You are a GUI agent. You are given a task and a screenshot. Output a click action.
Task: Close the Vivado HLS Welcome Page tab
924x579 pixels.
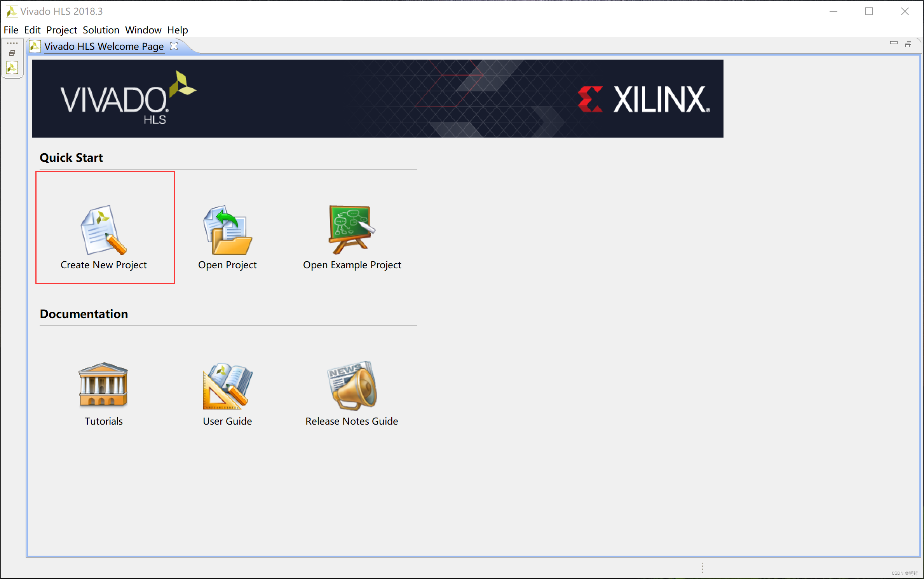(174, 46)
